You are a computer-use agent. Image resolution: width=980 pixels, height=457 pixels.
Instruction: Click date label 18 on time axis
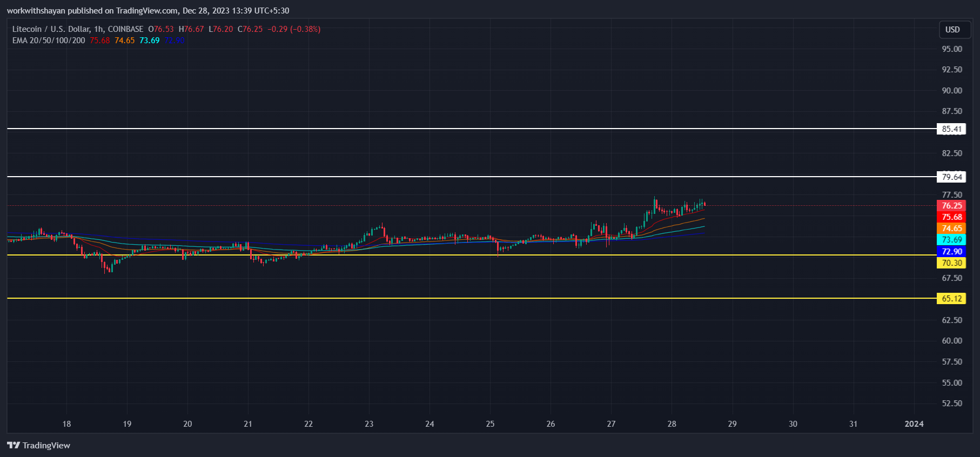coord(66,424)
